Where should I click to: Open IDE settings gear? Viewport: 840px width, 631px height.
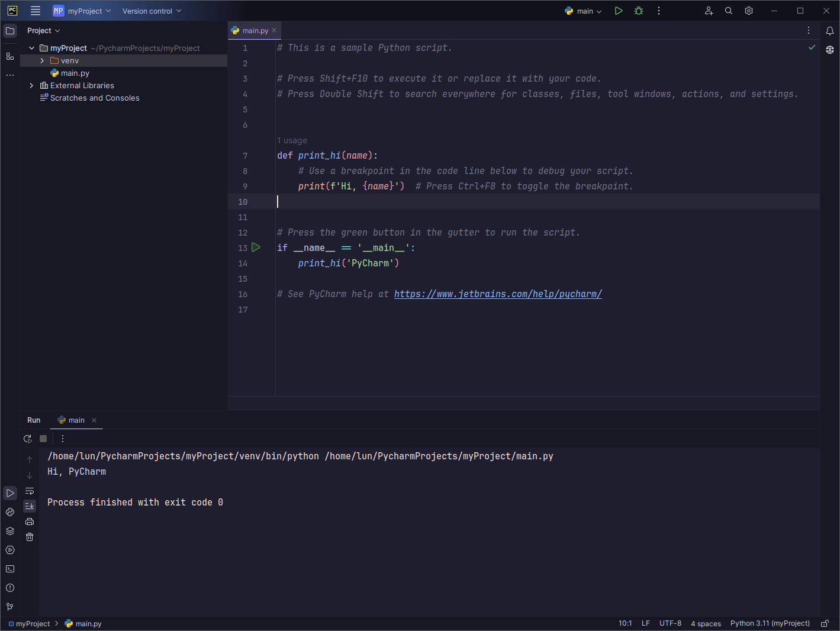(x=749, y=11)
